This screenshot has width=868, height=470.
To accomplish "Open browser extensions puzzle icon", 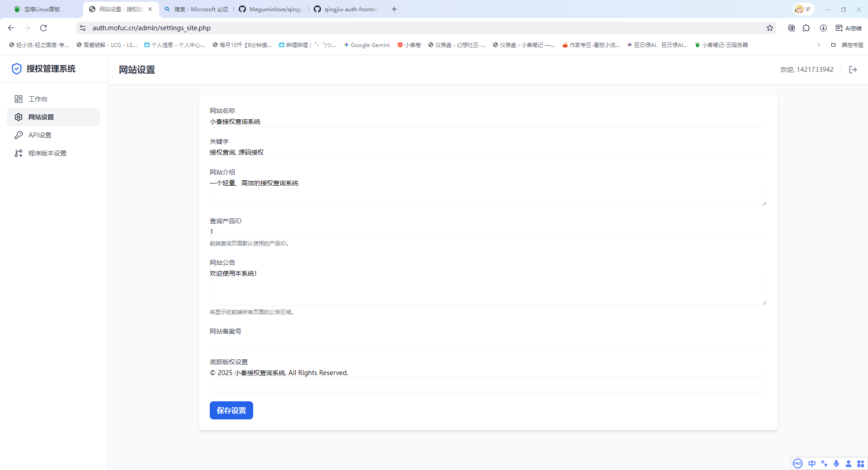I will tap(807, 28).
